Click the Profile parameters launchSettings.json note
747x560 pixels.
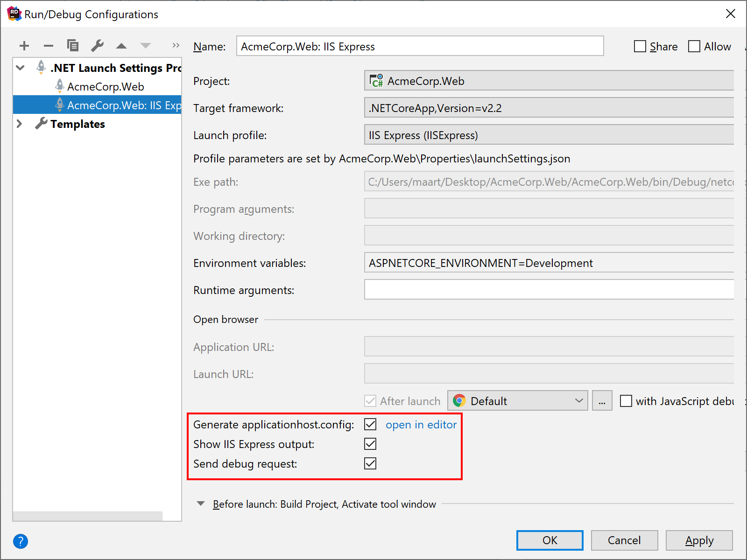point(381,159)
